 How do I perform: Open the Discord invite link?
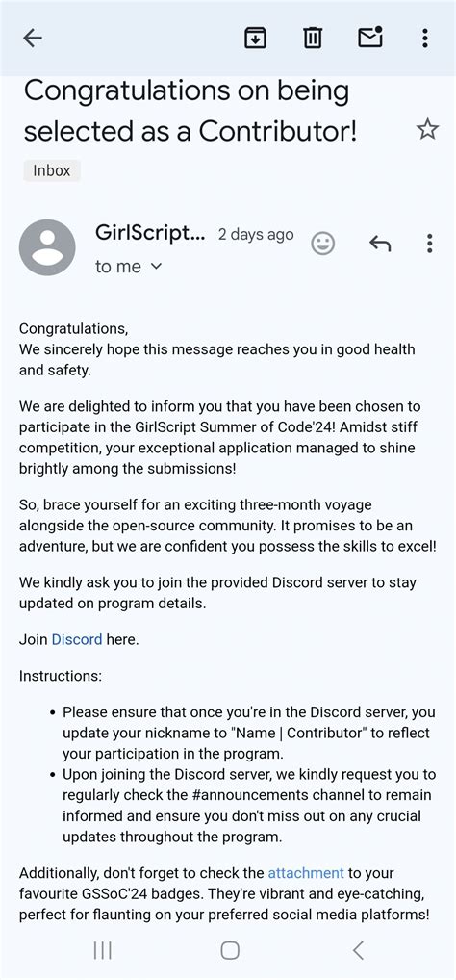coord(77,639)
